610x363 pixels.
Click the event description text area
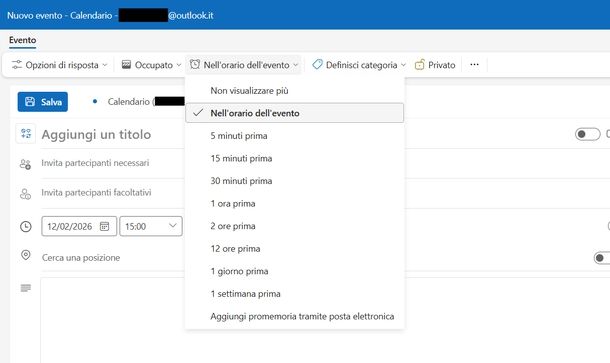(325, 320)
